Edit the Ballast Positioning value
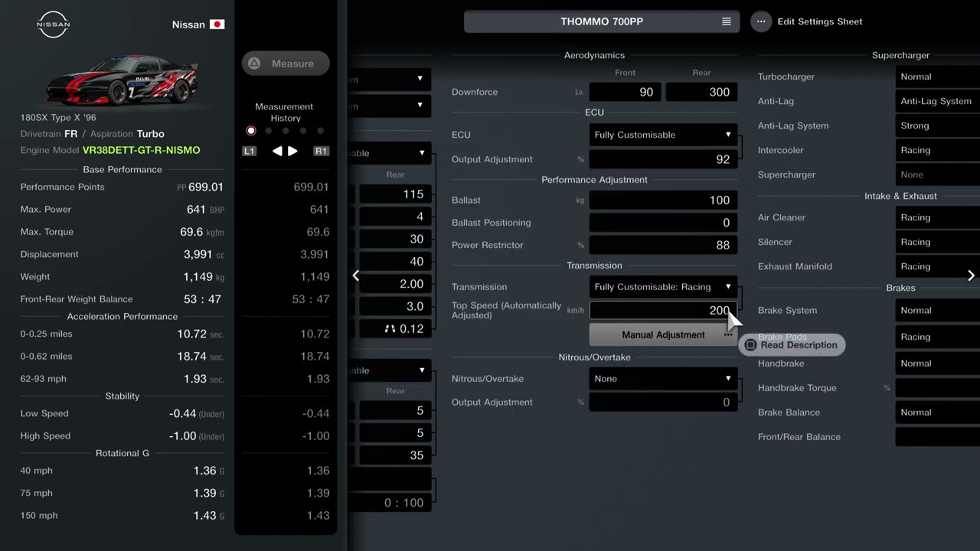This screenshot has height=551, width=980. tap(663, 223)
